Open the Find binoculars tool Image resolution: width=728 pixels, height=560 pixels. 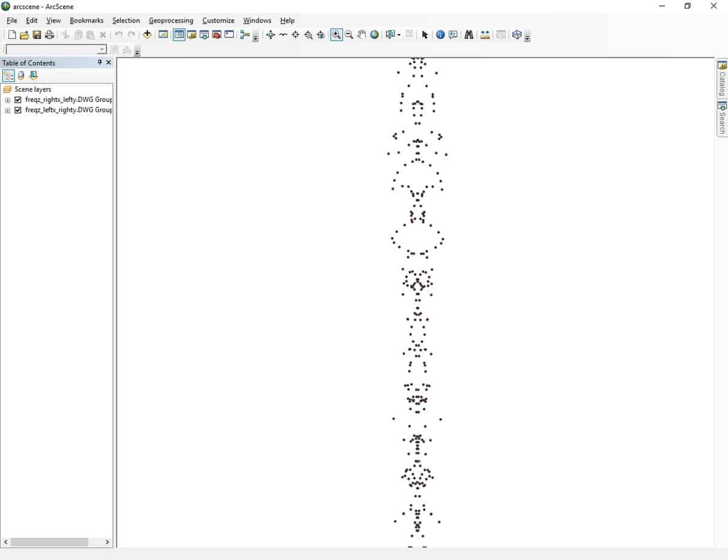pos(468,35)
